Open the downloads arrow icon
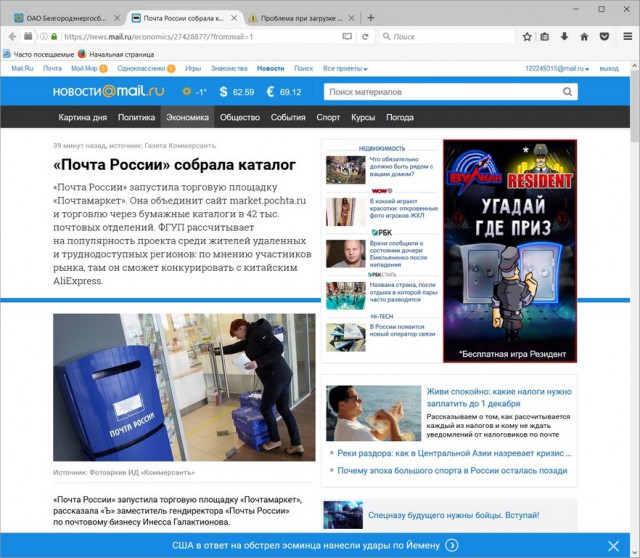 coord(564,37)
